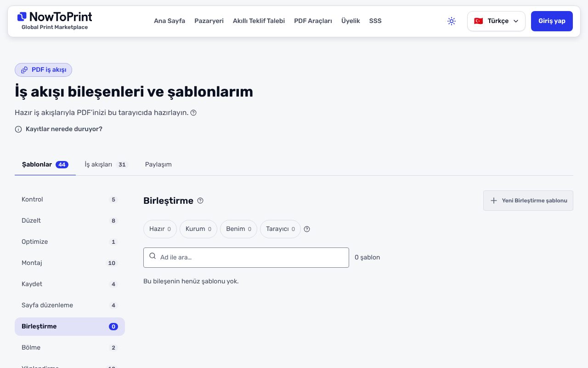Click info icon beside Kayıtlar nerede duruyor
Image resolution: width=588 pixels, height=368 pixels.
point(18,129)
